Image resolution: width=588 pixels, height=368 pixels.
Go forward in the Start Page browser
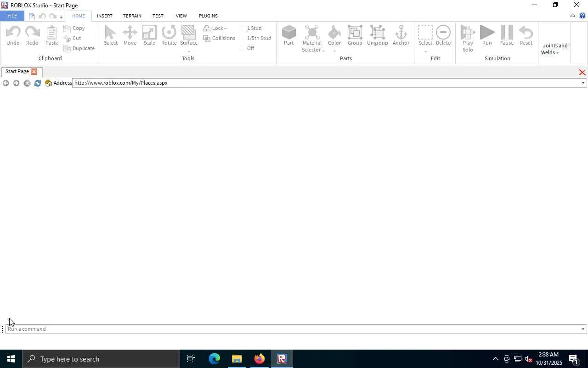[x=16, y=83]
